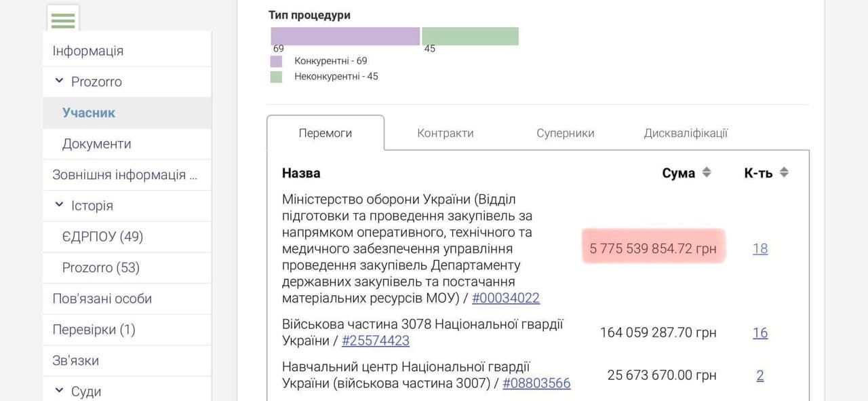This screenshot has width=868, height=401.
Task: Open the #00034022 organization link
Action: pos(505,298)
